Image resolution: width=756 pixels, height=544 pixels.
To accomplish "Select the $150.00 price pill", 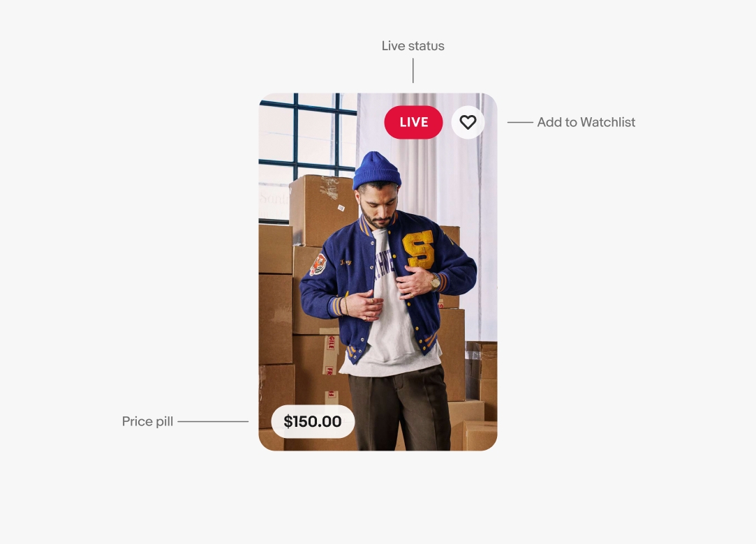I will pos(313,422).
